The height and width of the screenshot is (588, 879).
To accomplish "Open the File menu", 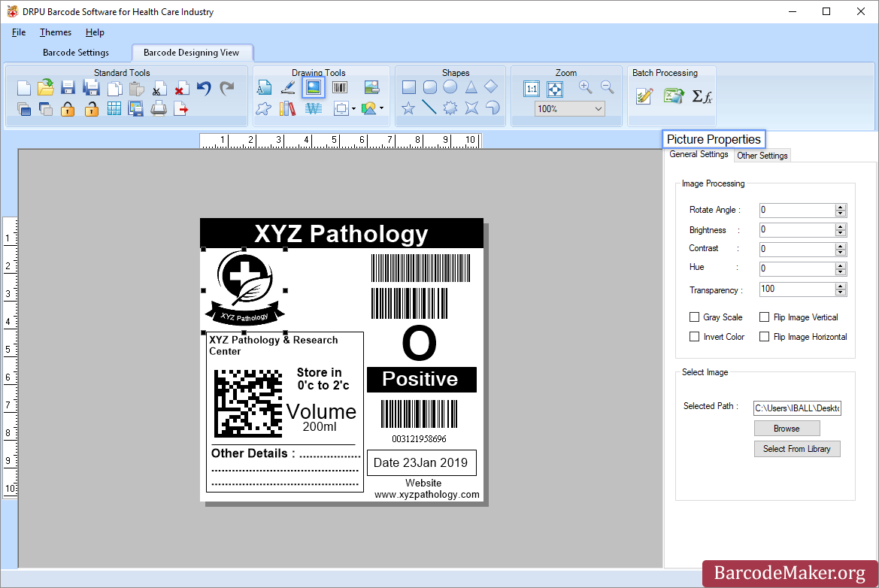I will coord(19,32).
